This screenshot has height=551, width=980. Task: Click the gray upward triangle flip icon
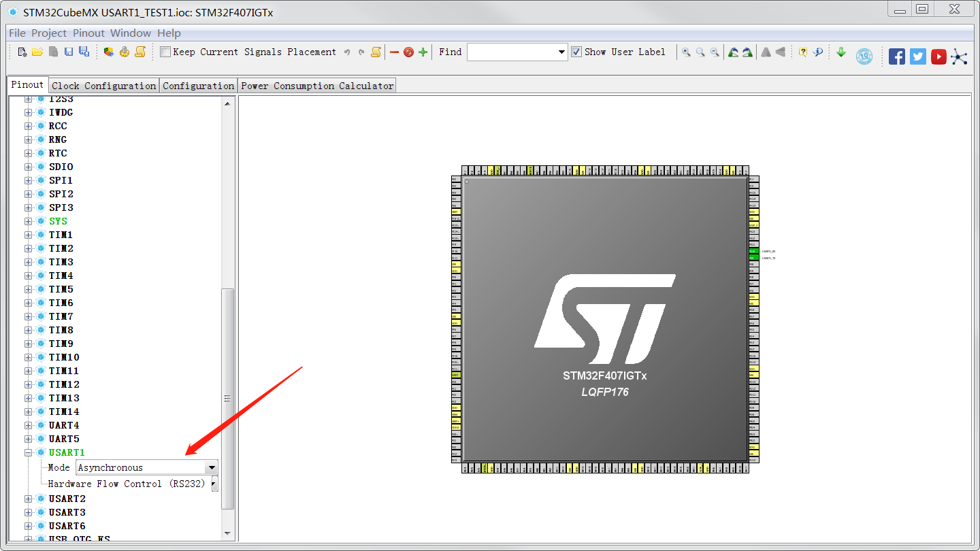(766, 52)
